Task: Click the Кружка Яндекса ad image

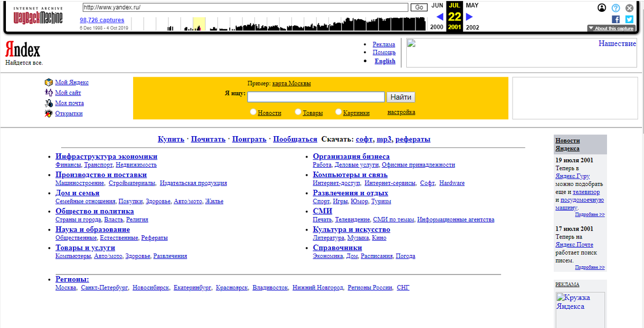Action: [580, 310]
